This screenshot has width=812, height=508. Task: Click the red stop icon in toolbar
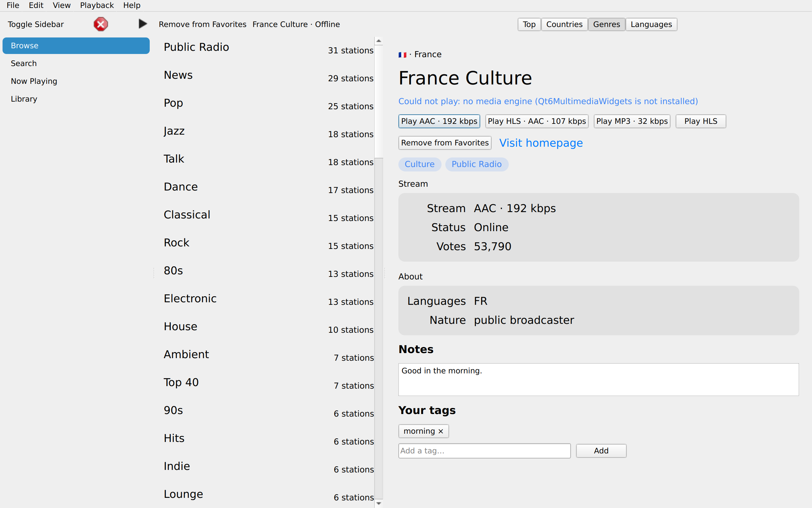tap(101, 24)
